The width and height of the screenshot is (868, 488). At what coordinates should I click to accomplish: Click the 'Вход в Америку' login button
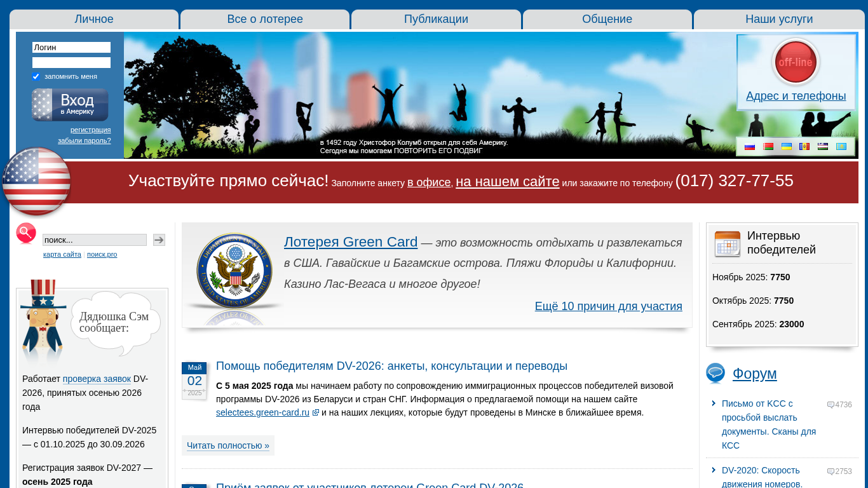(71, 105)
